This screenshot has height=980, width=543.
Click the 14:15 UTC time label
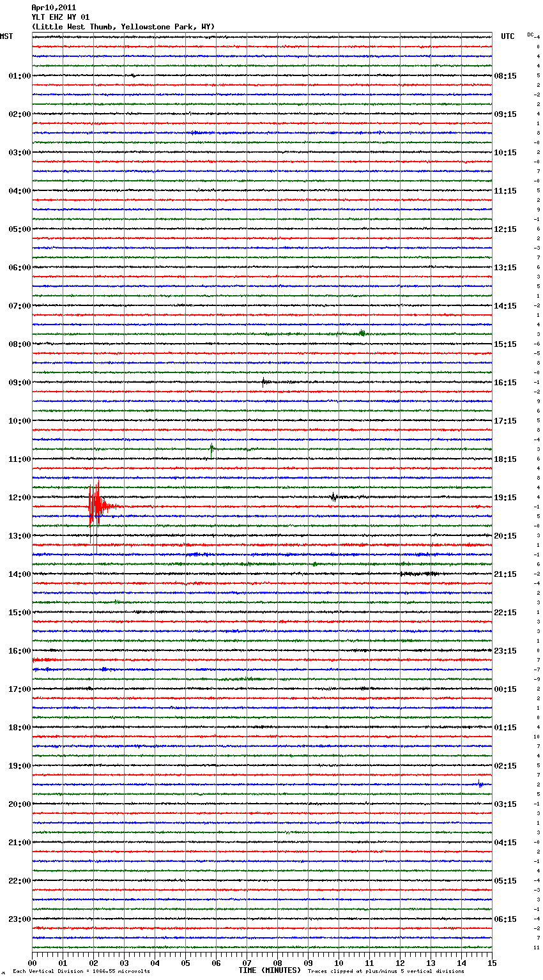pyautogui.click(x=505, y=306)
